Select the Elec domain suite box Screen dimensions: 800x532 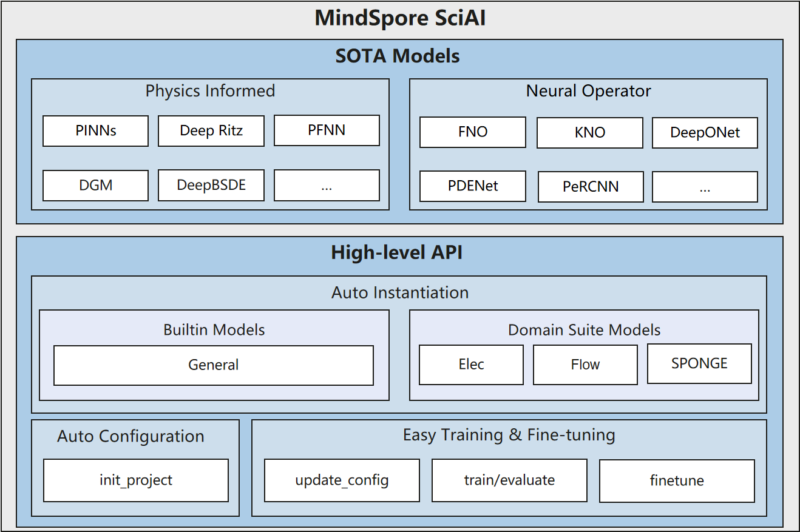[x=471, y=365]
